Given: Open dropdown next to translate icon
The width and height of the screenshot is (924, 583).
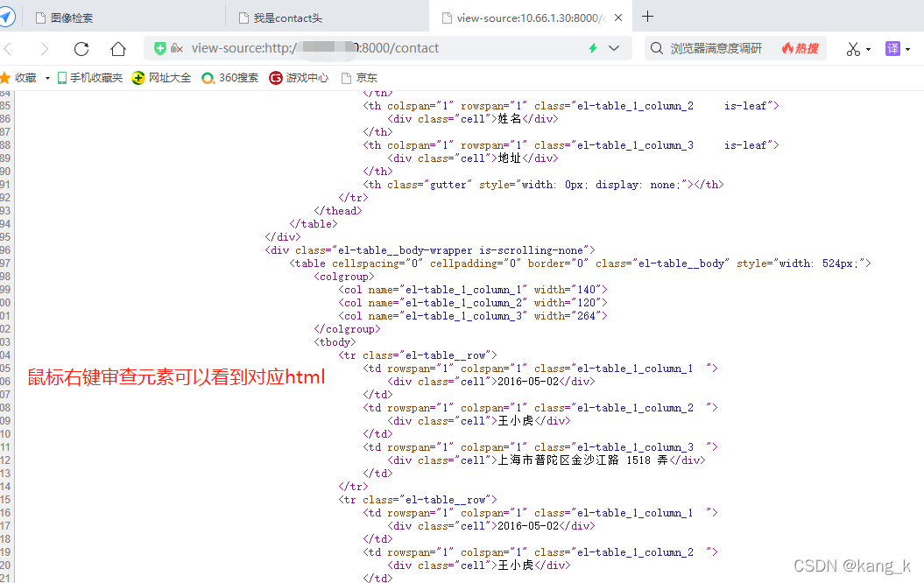Looking at the screenshot, I should coord(908,49).
